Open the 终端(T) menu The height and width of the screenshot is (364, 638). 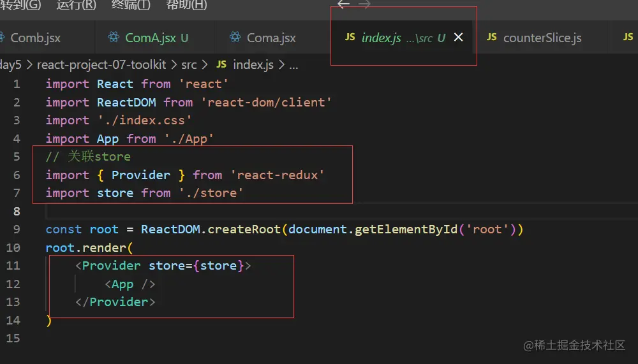[x=131, y=5]
